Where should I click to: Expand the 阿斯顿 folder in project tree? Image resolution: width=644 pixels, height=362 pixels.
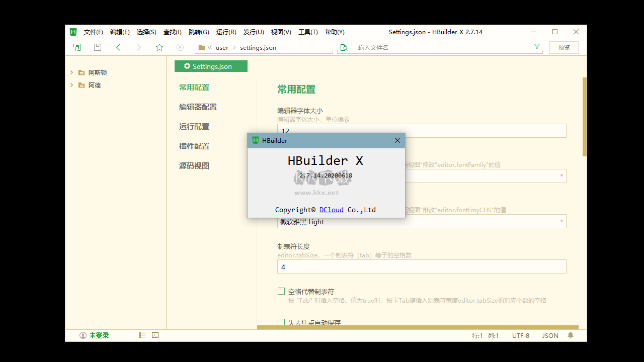point(71,72)
